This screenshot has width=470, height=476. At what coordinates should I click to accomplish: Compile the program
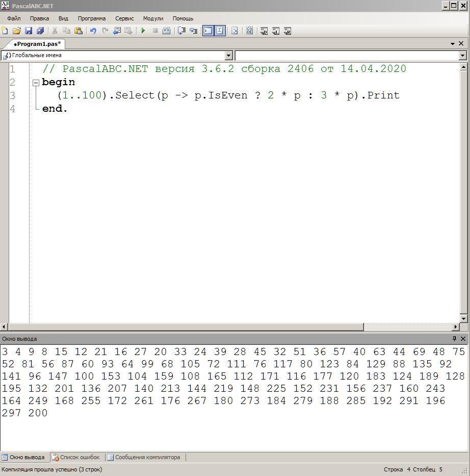[167, 31]
